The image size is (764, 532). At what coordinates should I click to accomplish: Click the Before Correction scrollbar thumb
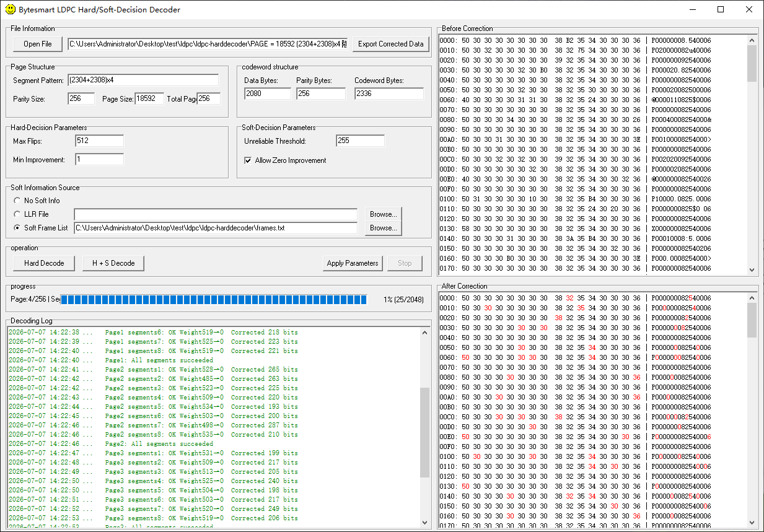pyautogui.click(x=752, y=64)
